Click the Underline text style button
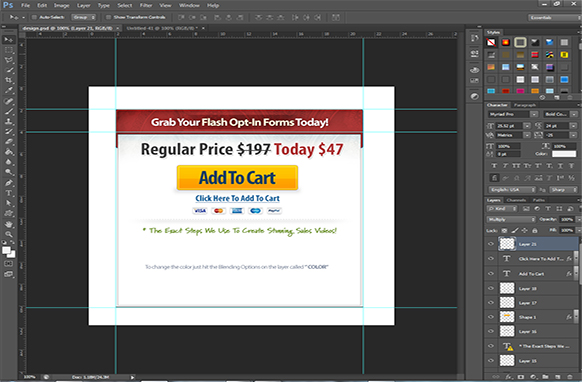The width and height of the screenshot is (582, 382). click(x=560, y=166)
